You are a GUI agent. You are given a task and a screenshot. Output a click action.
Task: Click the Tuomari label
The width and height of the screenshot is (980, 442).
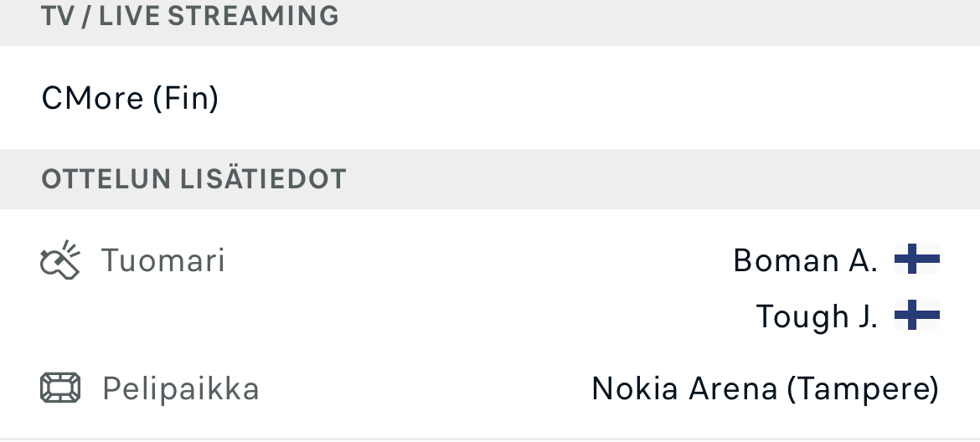163,260
